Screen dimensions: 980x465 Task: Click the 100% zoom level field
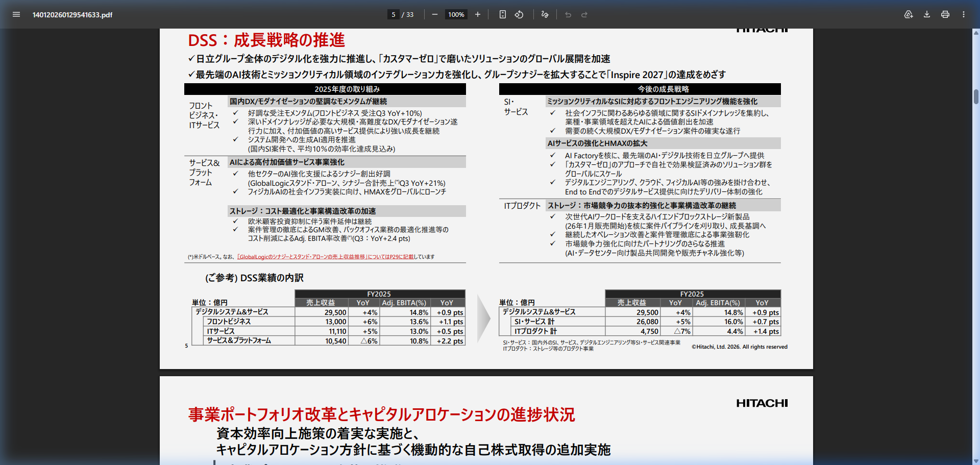456,14
